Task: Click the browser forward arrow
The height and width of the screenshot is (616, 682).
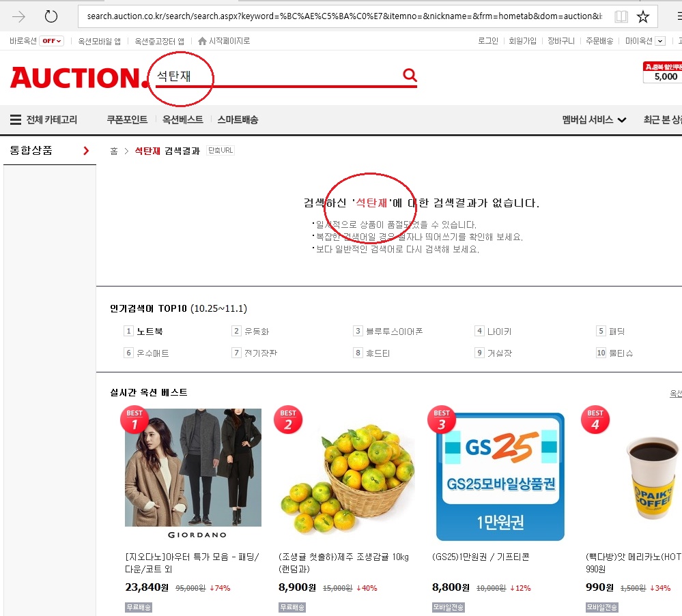Action: (19, 16)
